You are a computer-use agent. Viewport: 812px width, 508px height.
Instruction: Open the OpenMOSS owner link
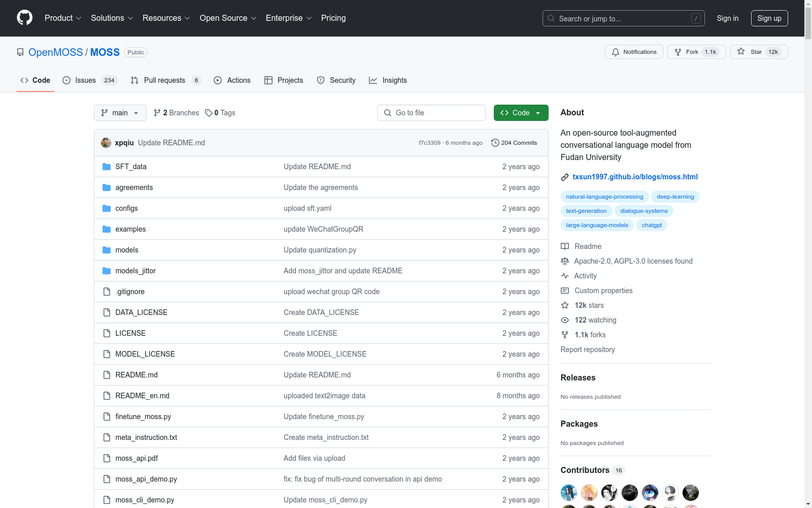[x=55, y=52]
